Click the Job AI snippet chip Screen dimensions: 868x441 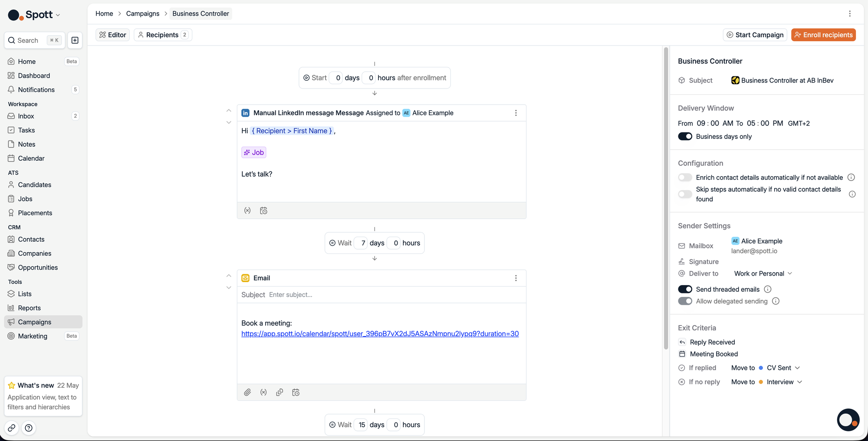[254, 152]
